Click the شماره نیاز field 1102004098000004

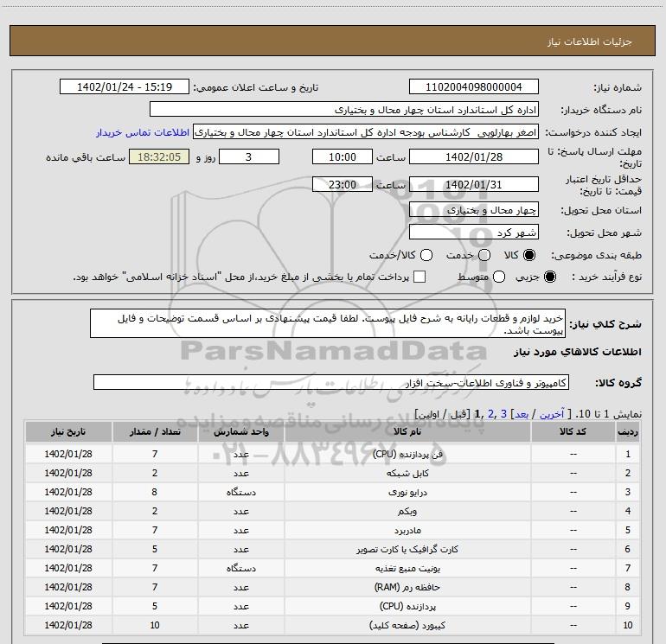click(x=474, y=87)
